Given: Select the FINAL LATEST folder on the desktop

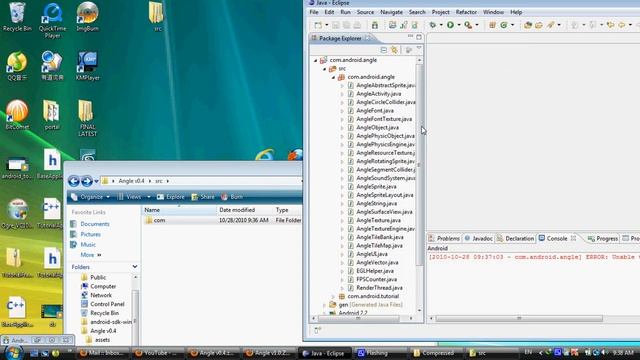Looking at the screenshot, I should [87, 118].
